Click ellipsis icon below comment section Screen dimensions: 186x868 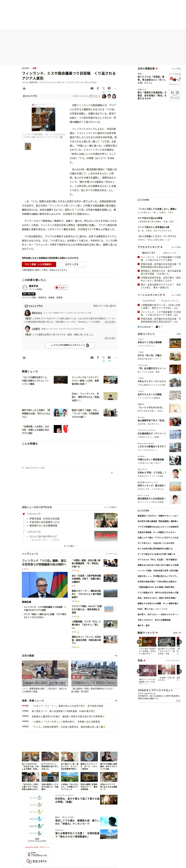click(115, 357)
